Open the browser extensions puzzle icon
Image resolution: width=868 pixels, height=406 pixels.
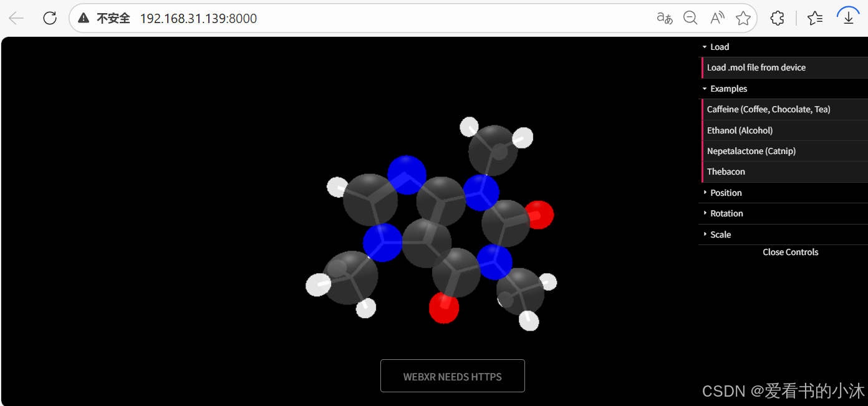[x=777, y=18]
